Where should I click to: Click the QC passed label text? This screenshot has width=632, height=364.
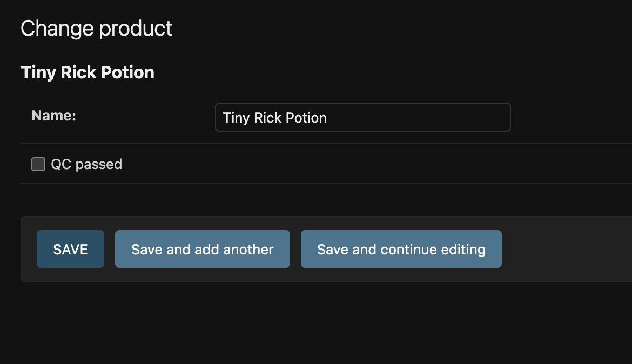[86, 164]
